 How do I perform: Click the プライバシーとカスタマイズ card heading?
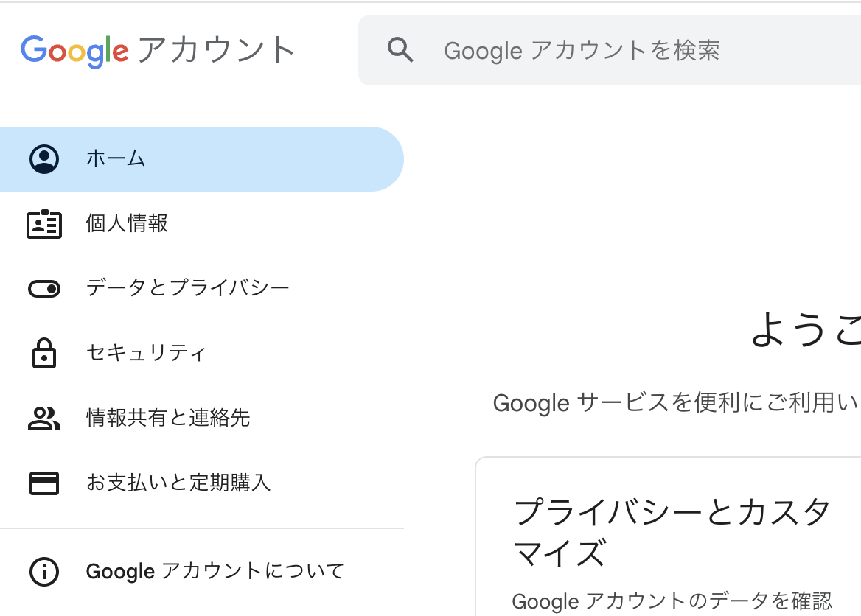pyautogui.click(x=672, y=532)
